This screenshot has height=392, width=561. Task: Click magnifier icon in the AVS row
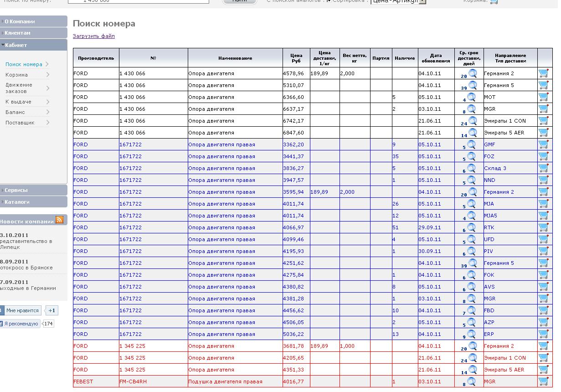click(x=471, y=286)
